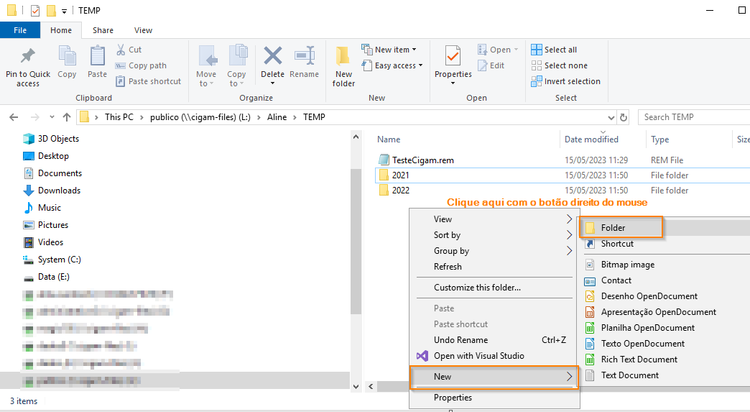Click the Edit button in Open group

coord(491,66)
